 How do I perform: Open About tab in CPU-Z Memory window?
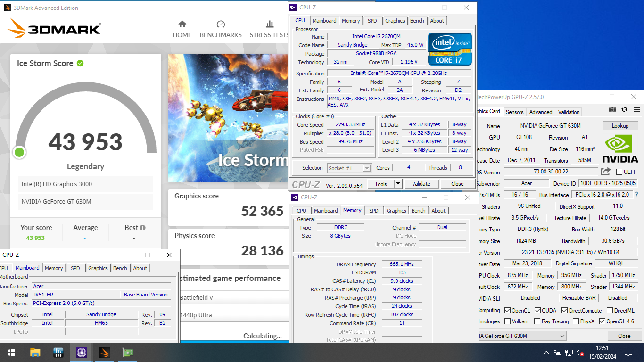tap(438, 211)
